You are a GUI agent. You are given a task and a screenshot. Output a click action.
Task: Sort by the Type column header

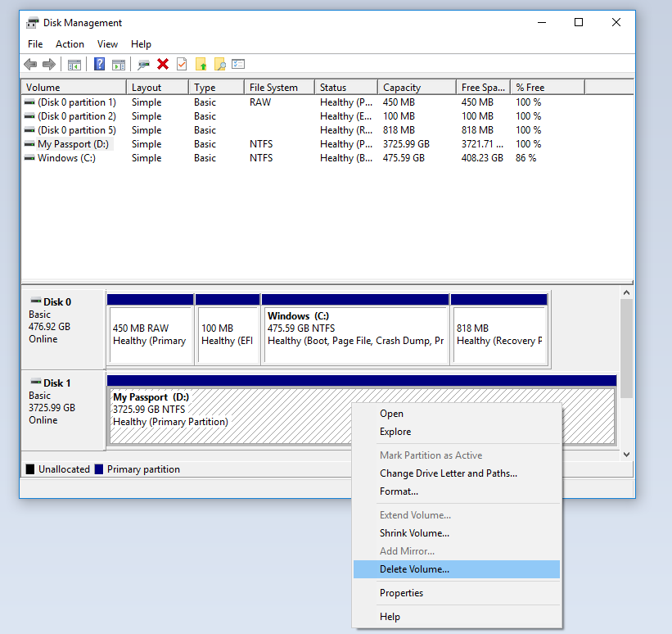tap(216, 87)
